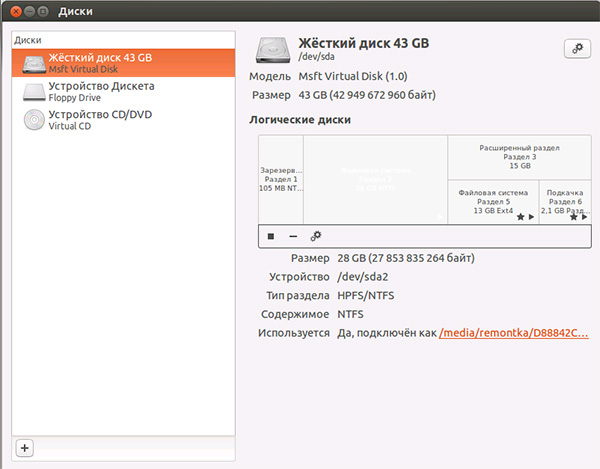Click the CD/DVD disc icon in the sidebar
600x469 pixels.
[34, 120]
